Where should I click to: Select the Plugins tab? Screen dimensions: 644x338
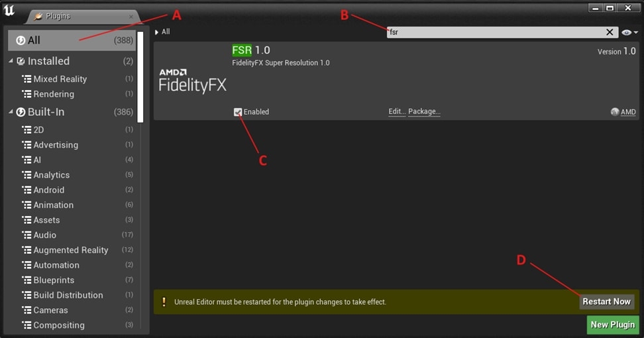tap(82, 16)
